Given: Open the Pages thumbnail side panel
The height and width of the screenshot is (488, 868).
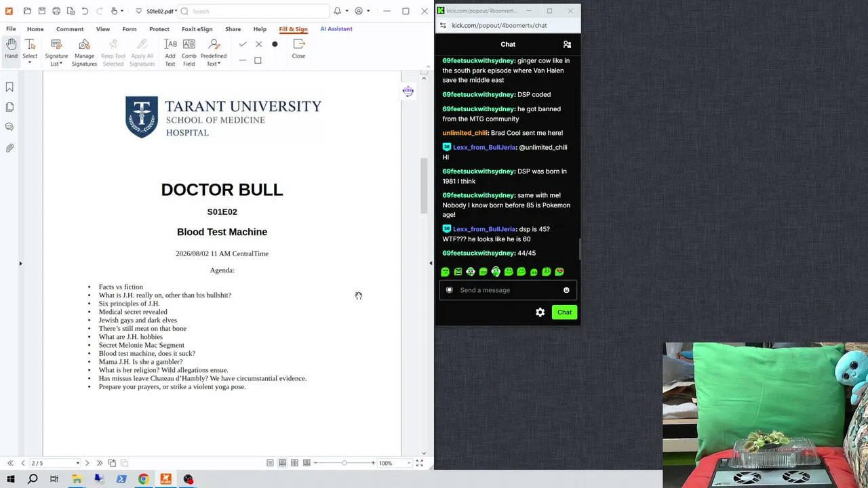Looking at the screenshot, I should tap(9, 107).
